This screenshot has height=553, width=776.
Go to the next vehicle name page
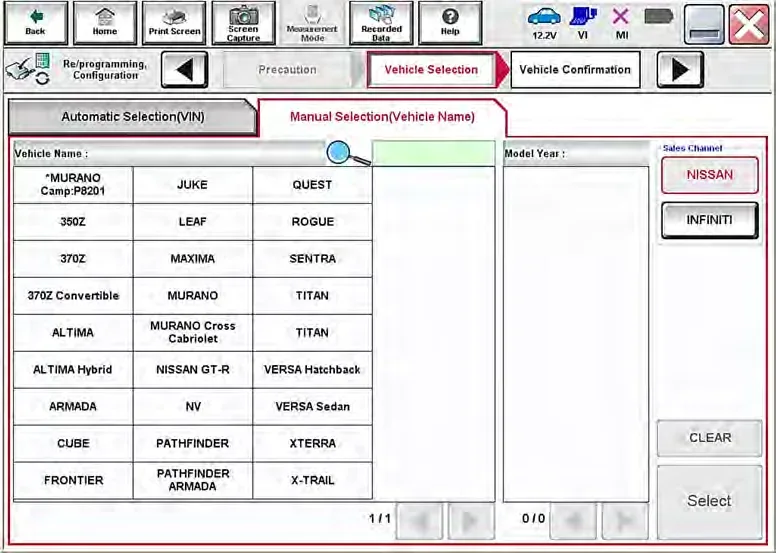tap(471, 520)
